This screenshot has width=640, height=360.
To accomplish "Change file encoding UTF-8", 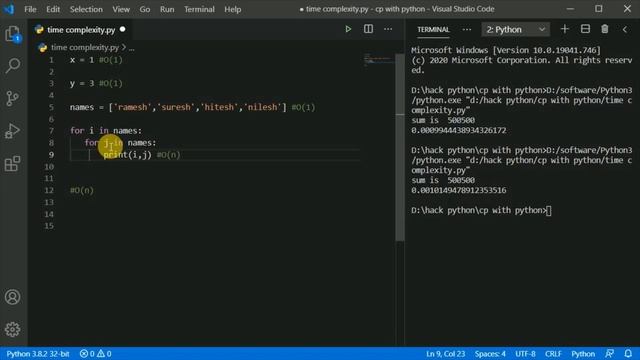I will (x=525, y=353).
